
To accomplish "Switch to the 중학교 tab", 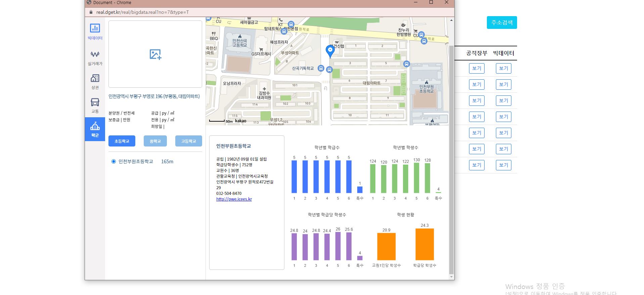I will coord(155,141).
